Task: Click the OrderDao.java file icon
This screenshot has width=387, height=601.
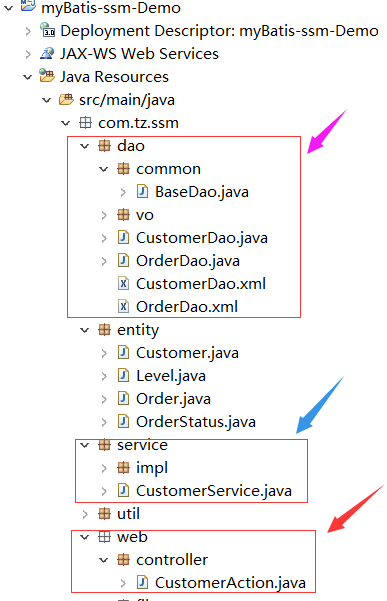Action: pyautogui.click(x=123, y=260)
